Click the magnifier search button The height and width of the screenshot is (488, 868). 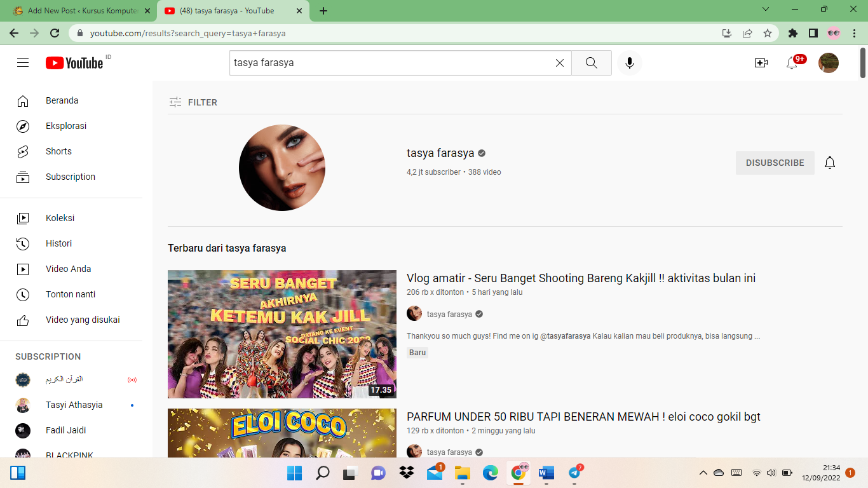(x=592, y=63)
